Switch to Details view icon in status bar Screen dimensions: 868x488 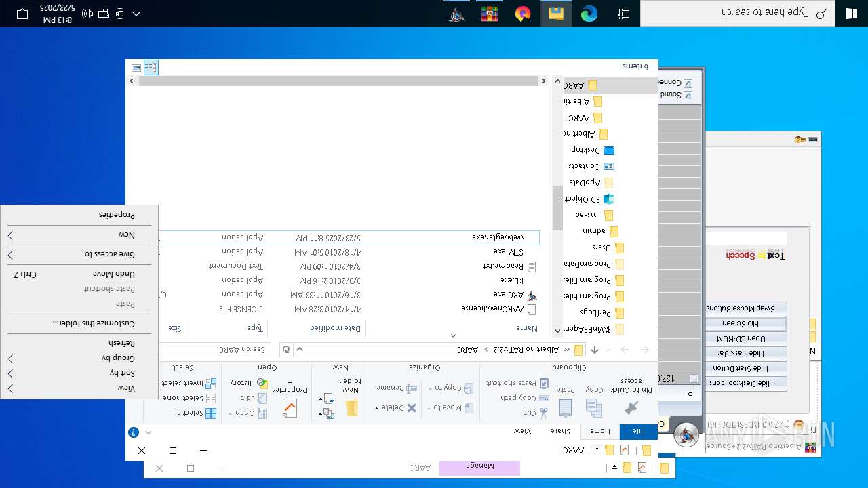151,67
